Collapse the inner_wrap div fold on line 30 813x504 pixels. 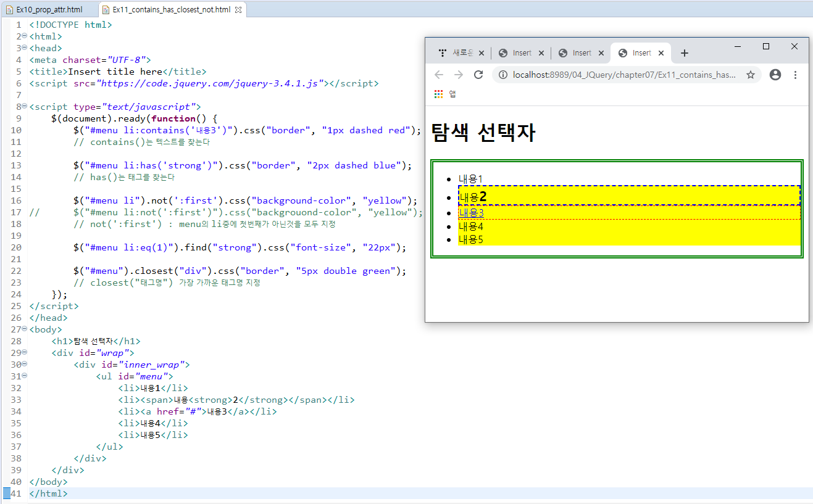(24, 364)
